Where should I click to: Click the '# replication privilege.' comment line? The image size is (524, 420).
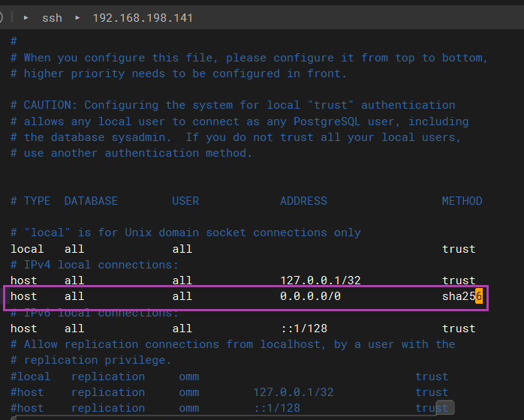pyautogui.click(x=91, y=360)
